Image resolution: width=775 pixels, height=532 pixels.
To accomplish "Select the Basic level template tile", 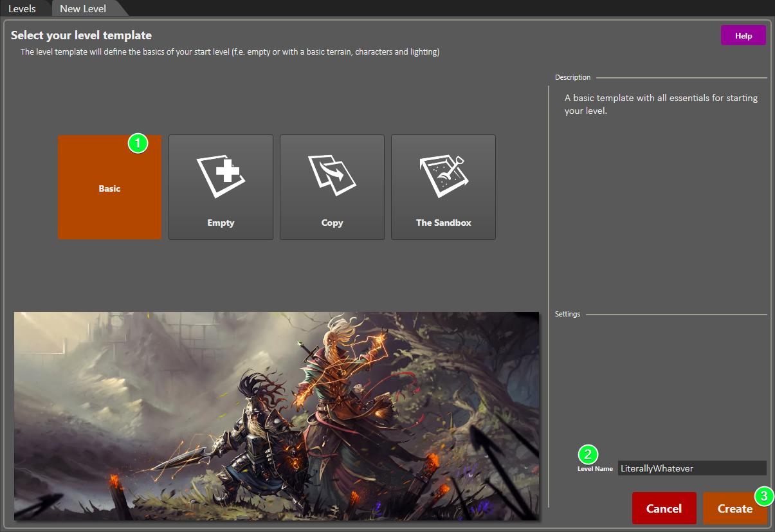I will [109, 187].
